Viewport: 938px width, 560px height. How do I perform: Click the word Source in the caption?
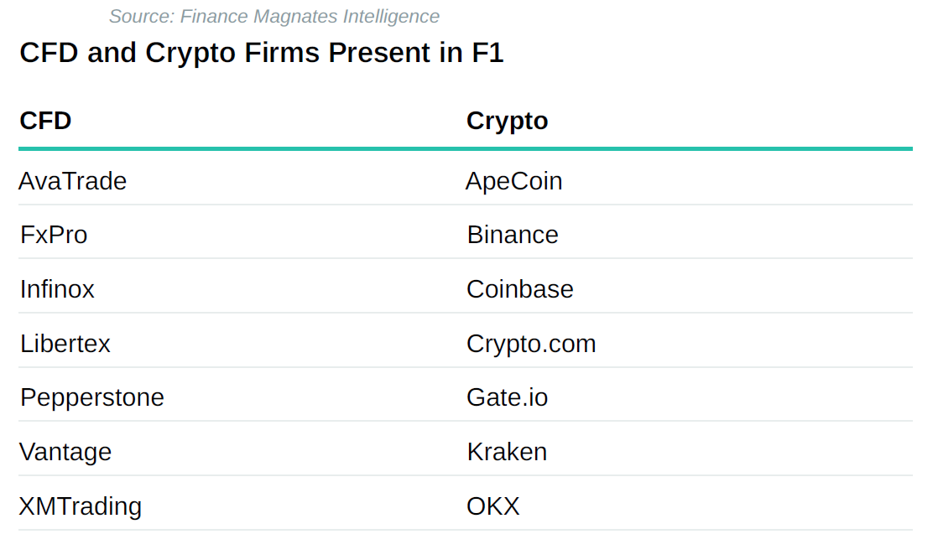[139, 16]
